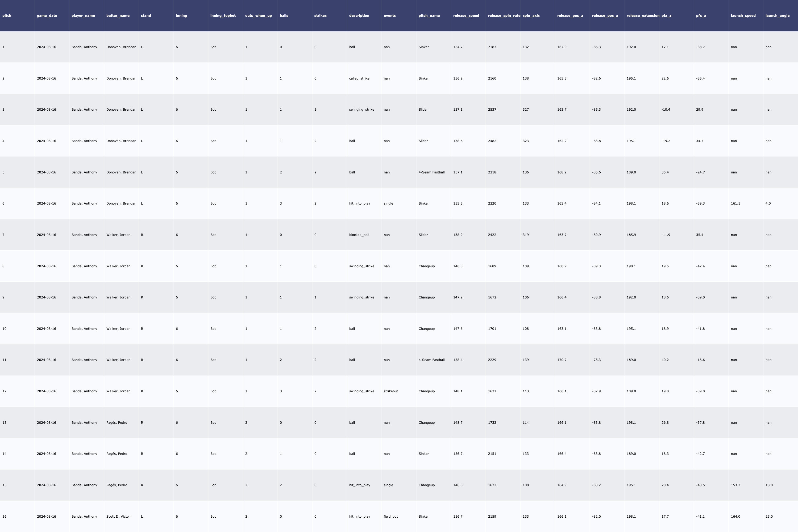This screenshot has height=532, width=798.
Task: Click the strikeout event cell
Action: 390,391
